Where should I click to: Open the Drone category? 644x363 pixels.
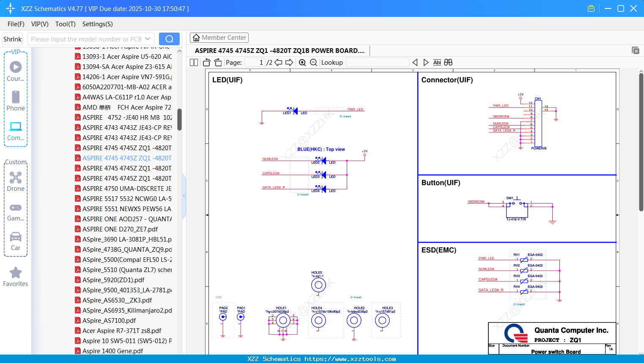click(x=16, y=181)
